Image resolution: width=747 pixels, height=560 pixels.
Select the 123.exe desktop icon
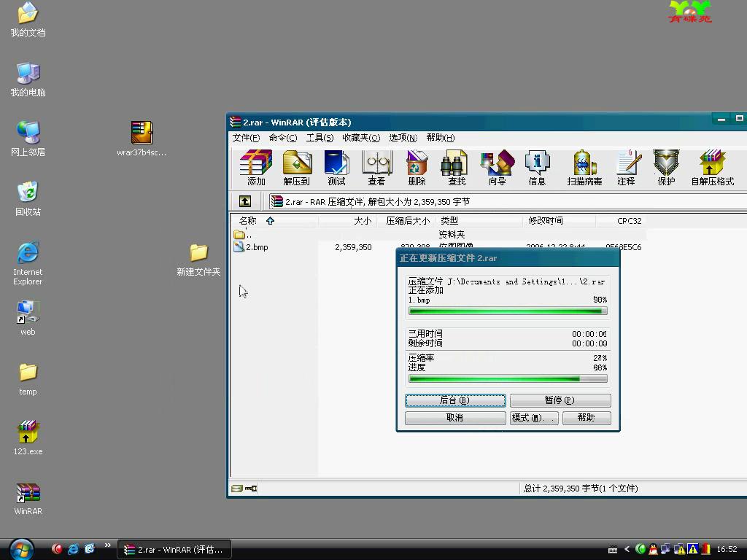(28, 437)
